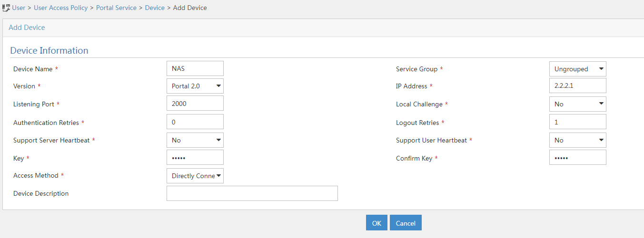Focus the Authentication Retries field
The width and height of the screenshot is (644, 238).
(x=195, y=122)
